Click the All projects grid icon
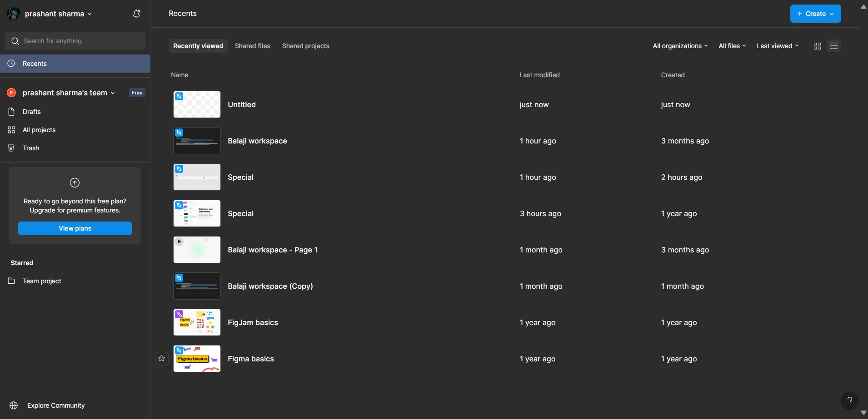The height and width of the screenshot is (419, 868). tap(11, 130)
